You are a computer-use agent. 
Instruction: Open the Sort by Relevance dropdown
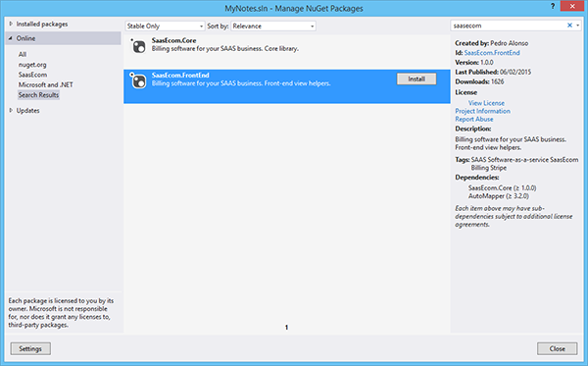coord(273,26)
